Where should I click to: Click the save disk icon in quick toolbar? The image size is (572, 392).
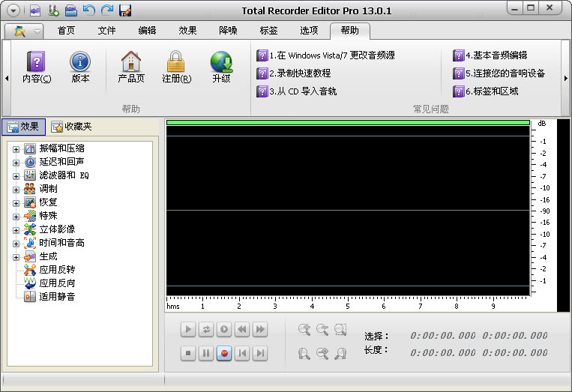(125, 10)
